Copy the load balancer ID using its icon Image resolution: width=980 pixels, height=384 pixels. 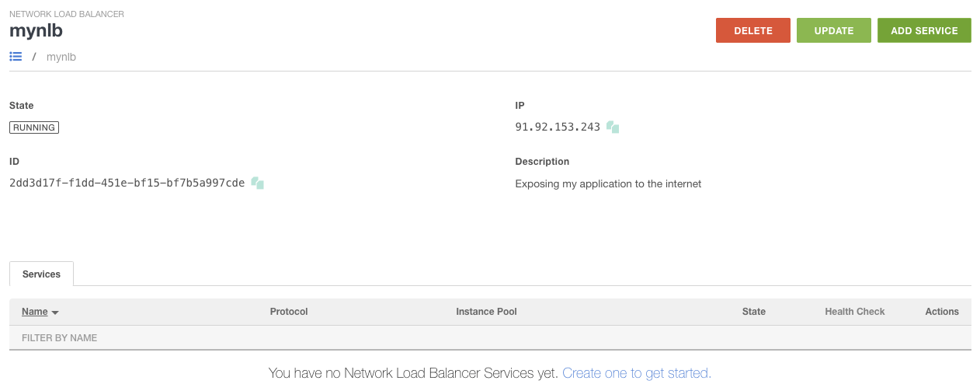pos(258,183)
